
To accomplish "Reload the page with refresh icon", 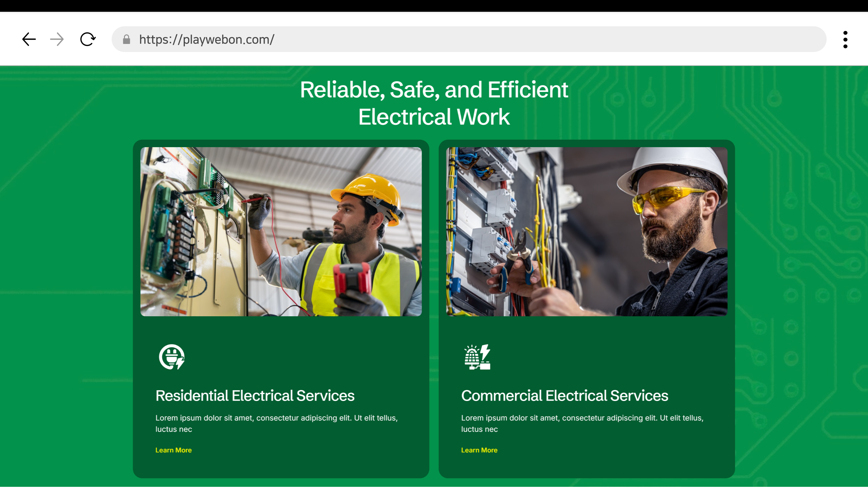I will tap(88, 39).
